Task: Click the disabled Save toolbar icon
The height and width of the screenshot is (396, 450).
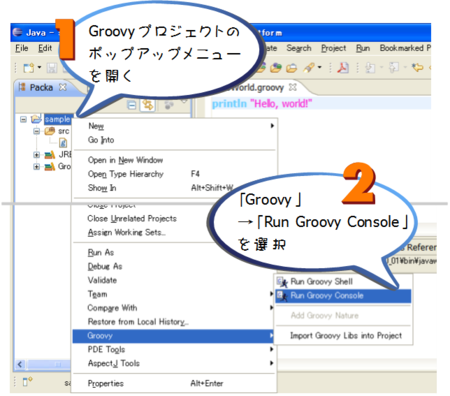Action: pyautogui.click(x=52, y=68)
